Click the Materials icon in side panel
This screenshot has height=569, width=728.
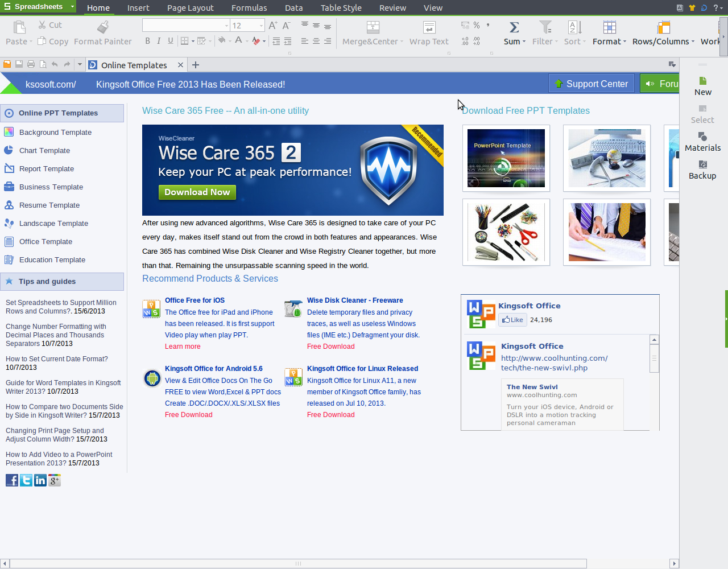click(x=702, y=137)
